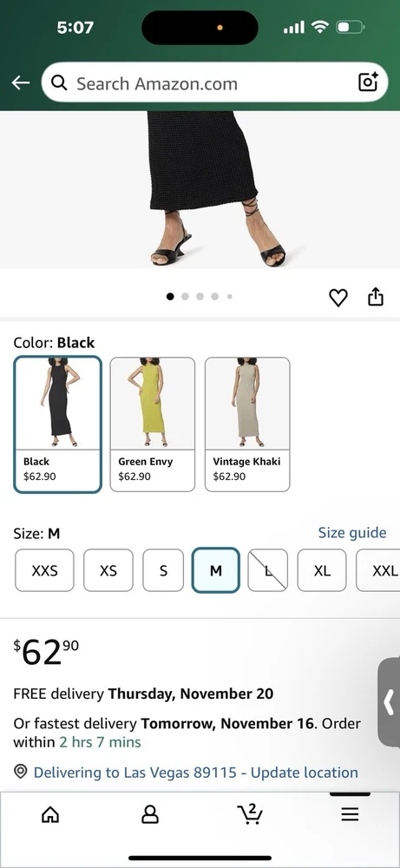The width and height of the screenshot is (400, 868).
Task: Go to Home tab icon
Action: coord(50,814)
